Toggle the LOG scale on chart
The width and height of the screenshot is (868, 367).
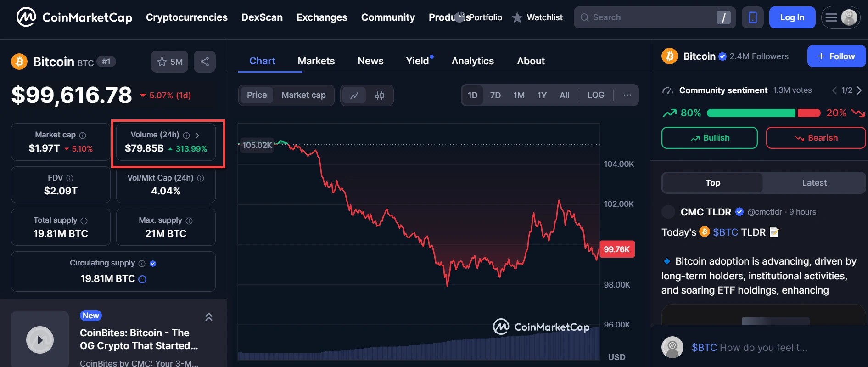point(596,95)
